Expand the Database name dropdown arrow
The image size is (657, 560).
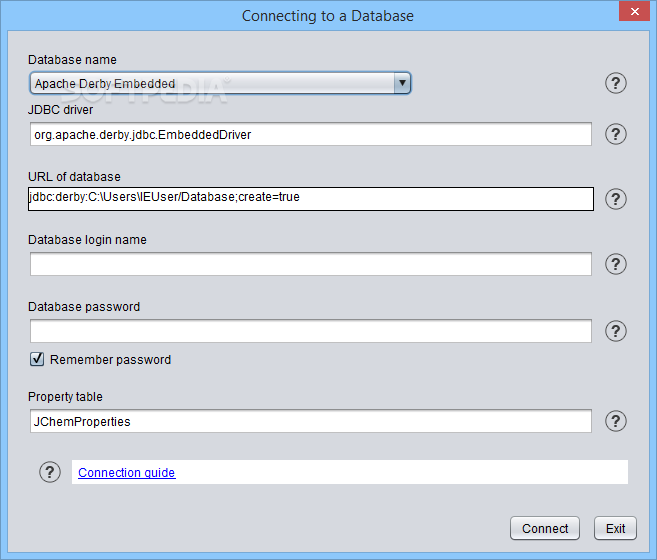[402, 83]
